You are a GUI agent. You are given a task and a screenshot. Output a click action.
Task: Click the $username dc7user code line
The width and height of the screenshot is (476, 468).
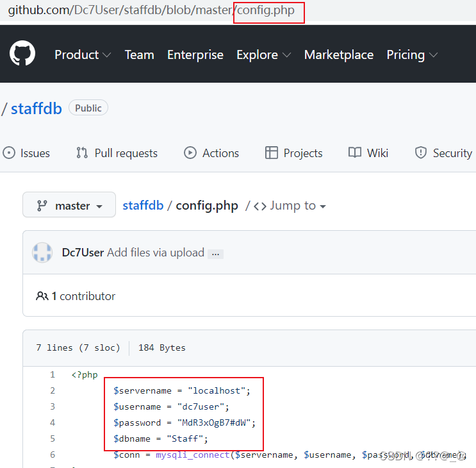pos(171,406)
